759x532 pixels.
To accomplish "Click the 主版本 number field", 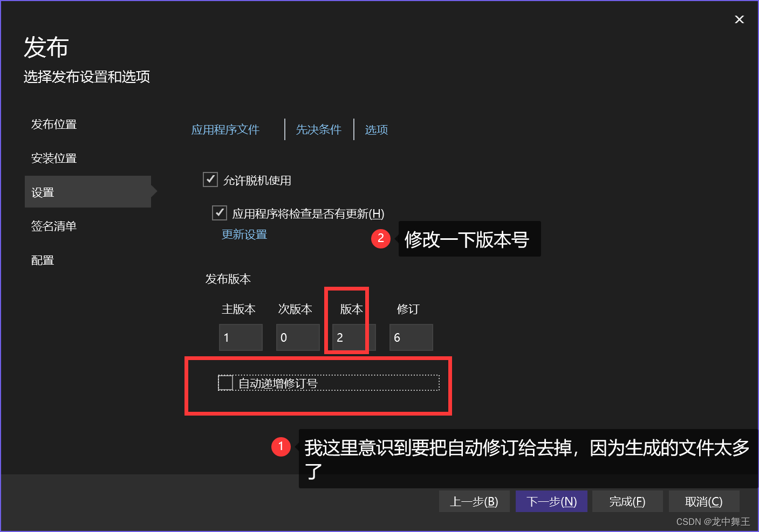I will (x=241, y=337).
